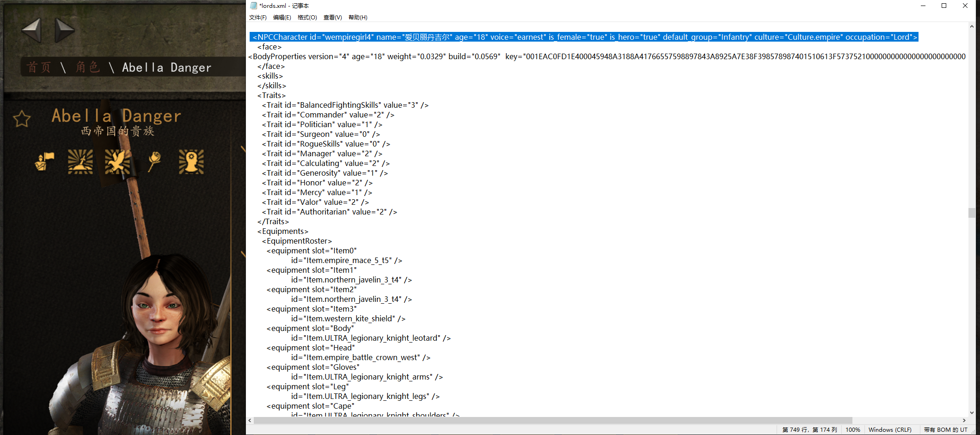
Task: Click the vertical scrollbar down arrow in Notepad
Action: click(x=972, y=412)
